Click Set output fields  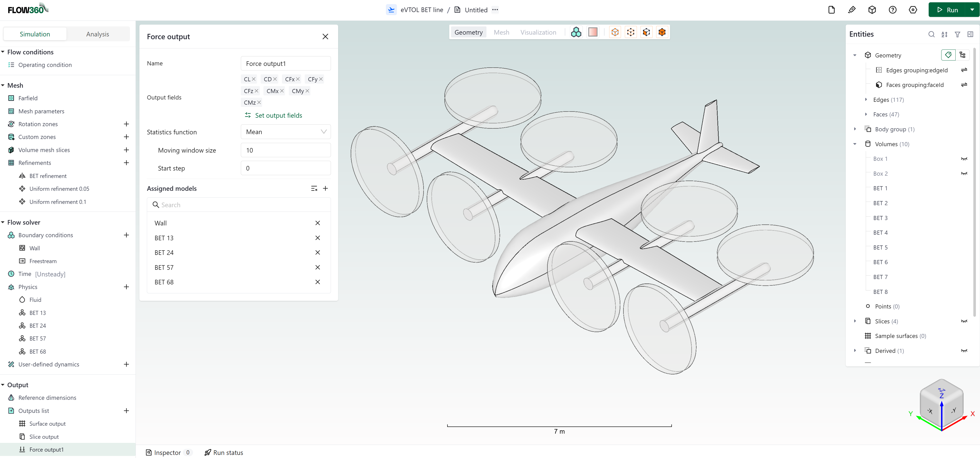coord(278,115)
